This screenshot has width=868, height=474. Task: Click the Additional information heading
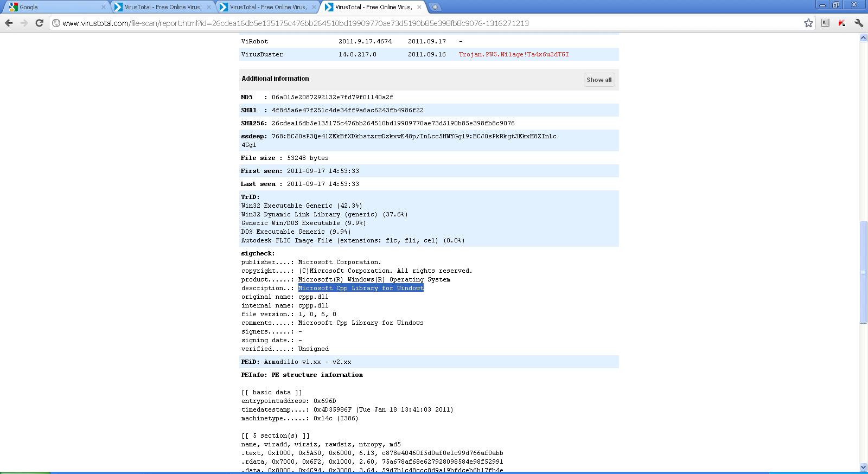pyautogui.click(x=275, y=79)
